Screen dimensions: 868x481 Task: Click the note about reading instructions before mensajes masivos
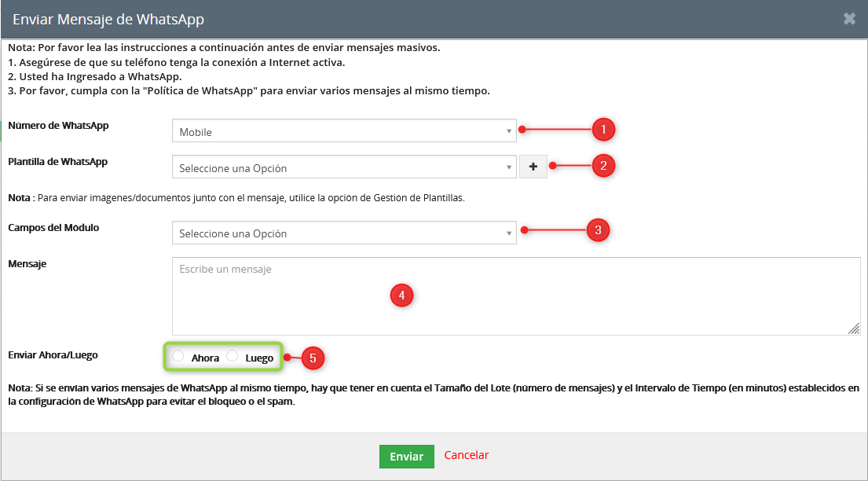[224, 48]
